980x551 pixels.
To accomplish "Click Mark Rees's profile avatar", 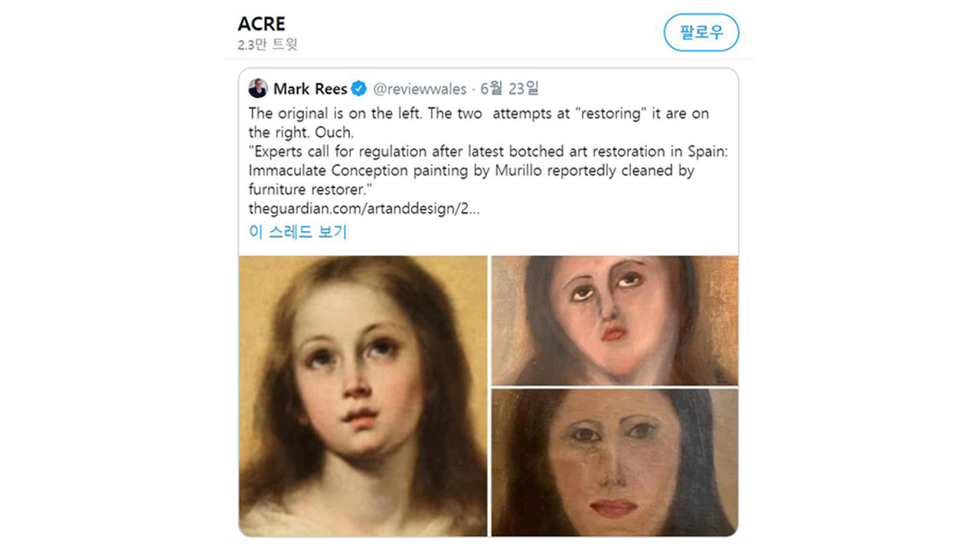I will pyautogui.click(x=258, y=89).
